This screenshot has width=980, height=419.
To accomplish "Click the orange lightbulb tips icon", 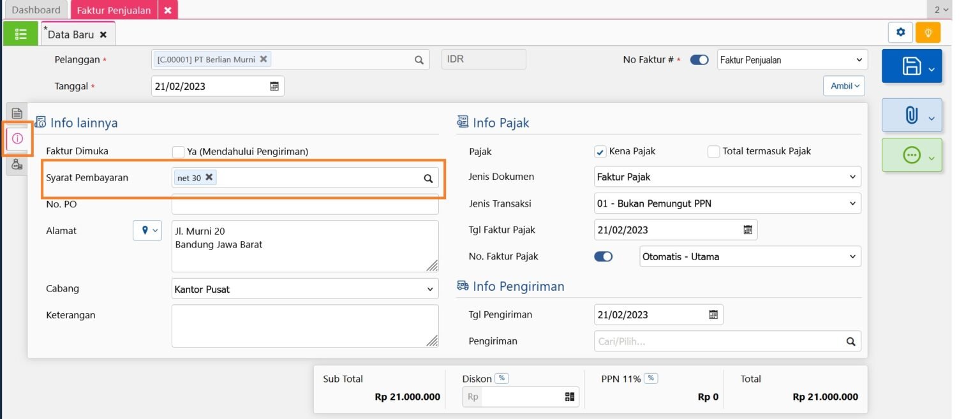I will (x=928, y=33).
